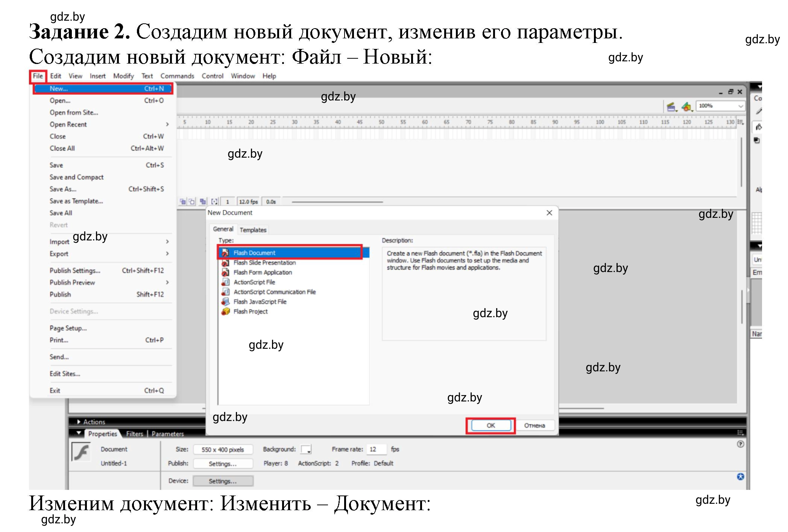Open the Modify menu
The width and height of the screenshot is (788, 532).
click(x=123, y=76)
